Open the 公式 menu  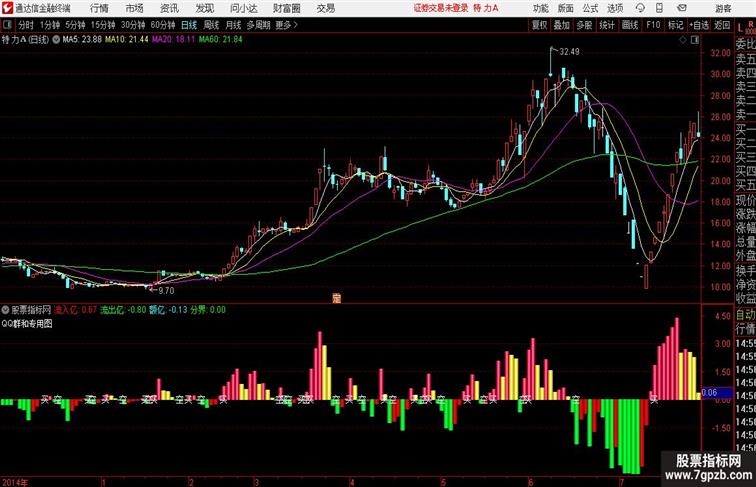point(590,8)
